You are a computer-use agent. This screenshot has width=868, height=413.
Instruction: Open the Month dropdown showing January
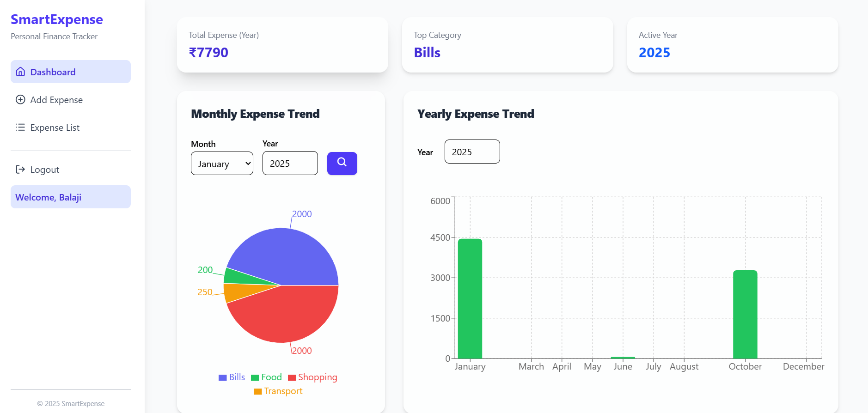(x=222, y=164)
